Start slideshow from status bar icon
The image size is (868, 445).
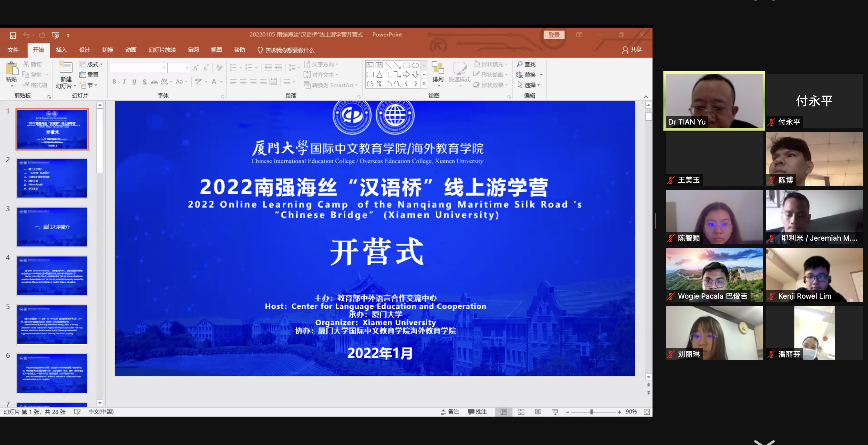[x=555, y=412]
